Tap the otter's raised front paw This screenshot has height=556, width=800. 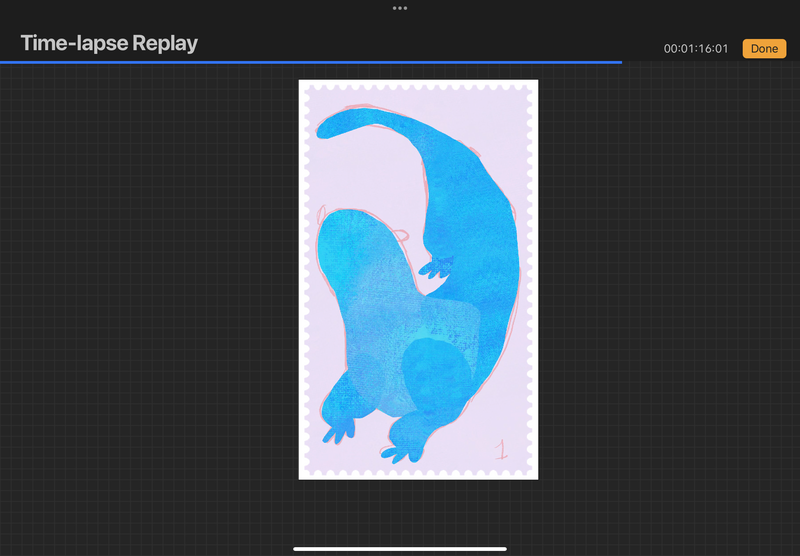click(x=436, y=267)
